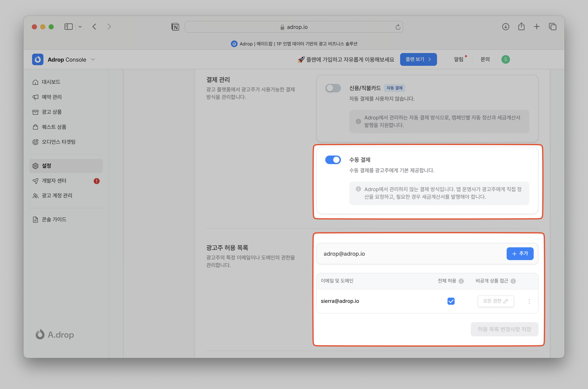Click the 전체 허용 info icon

pyautogui.click(x=461, y=281)
